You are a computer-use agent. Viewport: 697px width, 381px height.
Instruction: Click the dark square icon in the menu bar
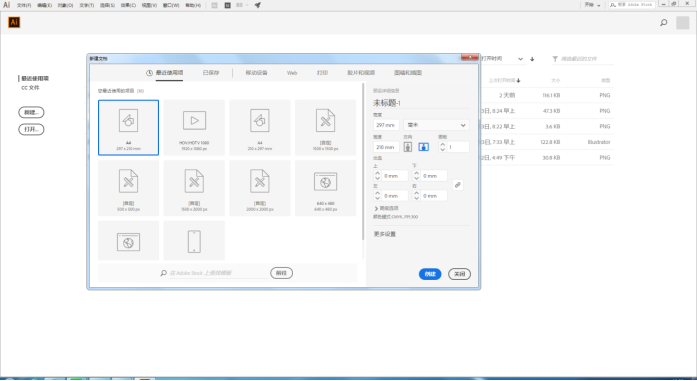pos(228,5)
